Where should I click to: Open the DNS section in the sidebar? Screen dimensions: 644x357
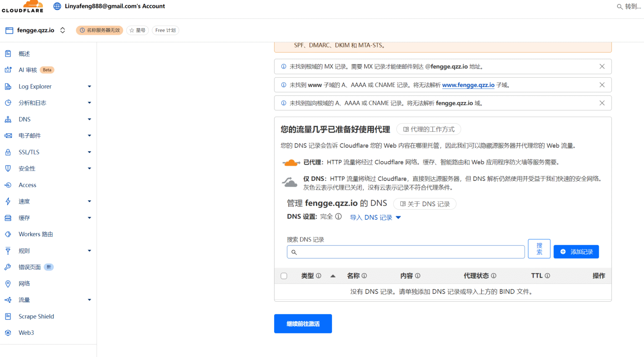(9, 119)
